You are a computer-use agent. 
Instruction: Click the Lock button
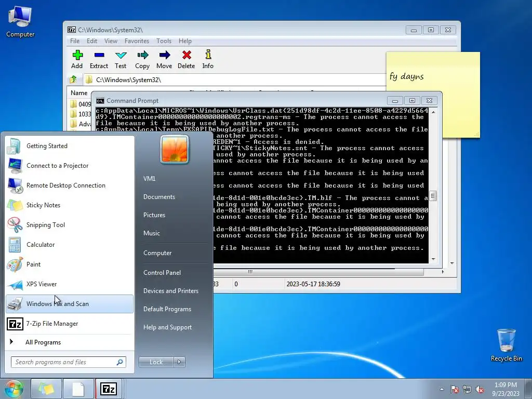(x=156, y=362)
